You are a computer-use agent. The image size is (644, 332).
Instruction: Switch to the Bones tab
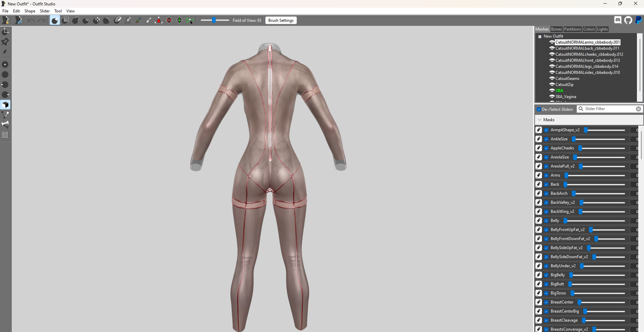(556, 29)
